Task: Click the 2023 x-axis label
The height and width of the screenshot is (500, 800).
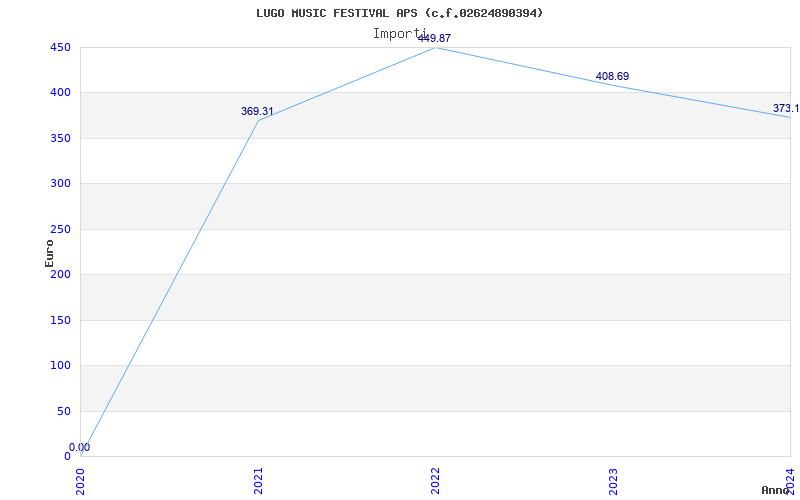Action: [613, 481]
